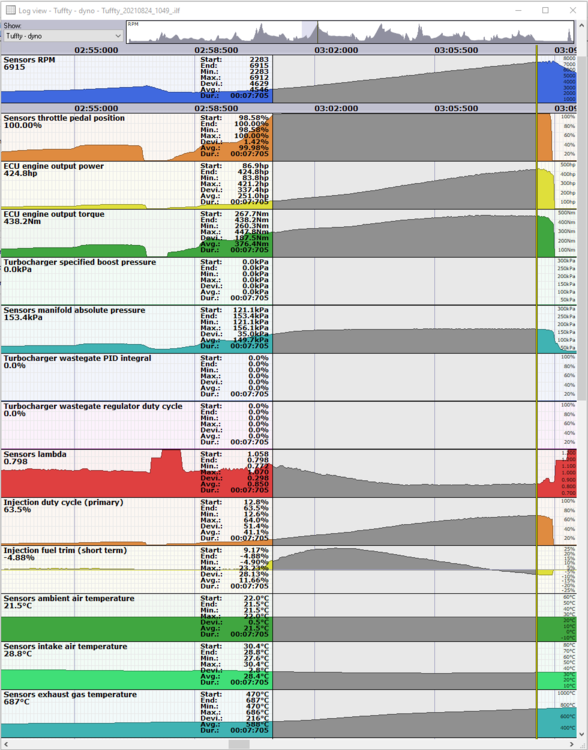Select 'Turbocharger specified boost pressure' label
The height and width of the screenshot is (750, 588).
click(80, 262)
